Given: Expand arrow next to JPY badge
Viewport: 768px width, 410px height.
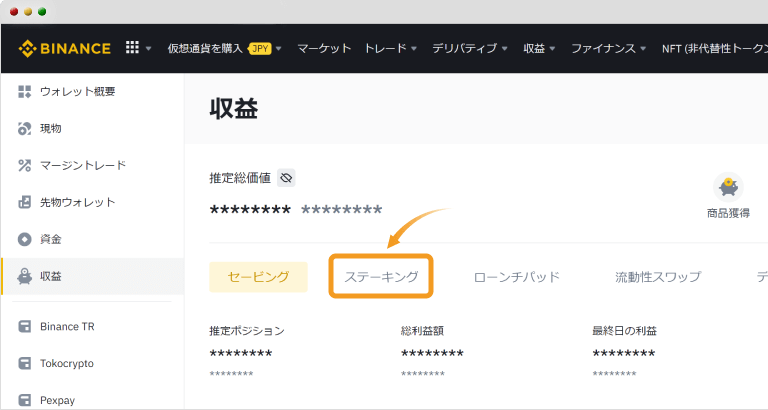Looking at the screenshot, I should click(279, 48).
